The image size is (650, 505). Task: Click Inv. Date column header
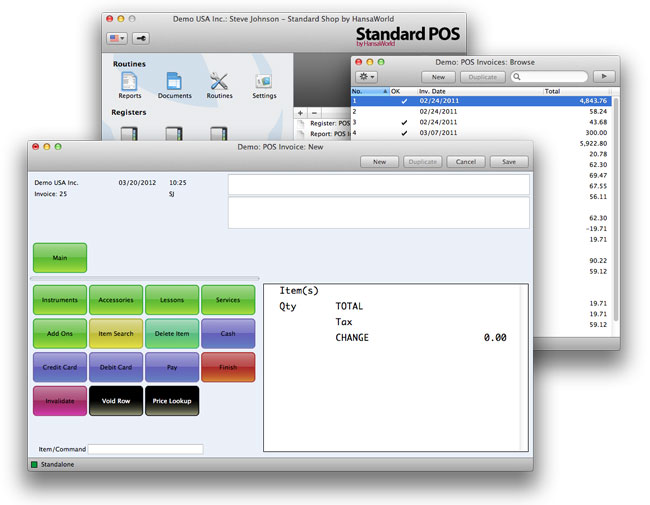(480, 91)
